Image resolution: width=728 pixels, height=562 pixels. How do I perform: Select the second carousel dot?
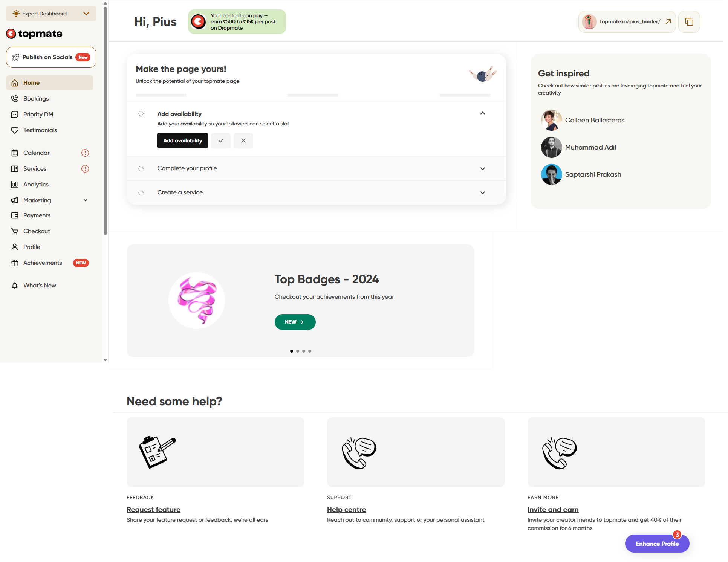(298, 351)
